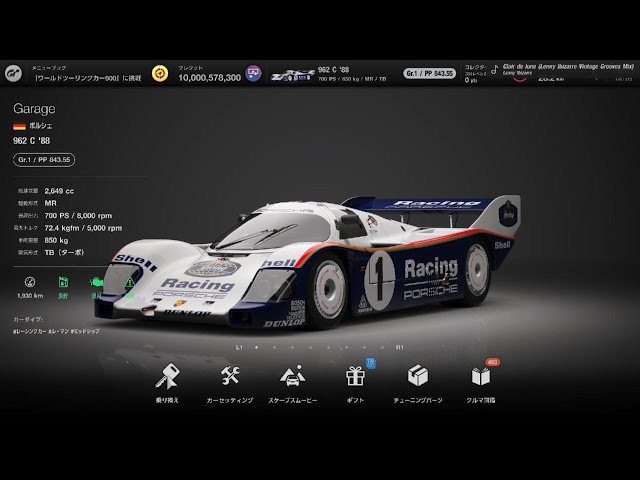The width and height of the screenshot is (640, 480).
Task: Click the German flag icon
Action: click(19, 127)
